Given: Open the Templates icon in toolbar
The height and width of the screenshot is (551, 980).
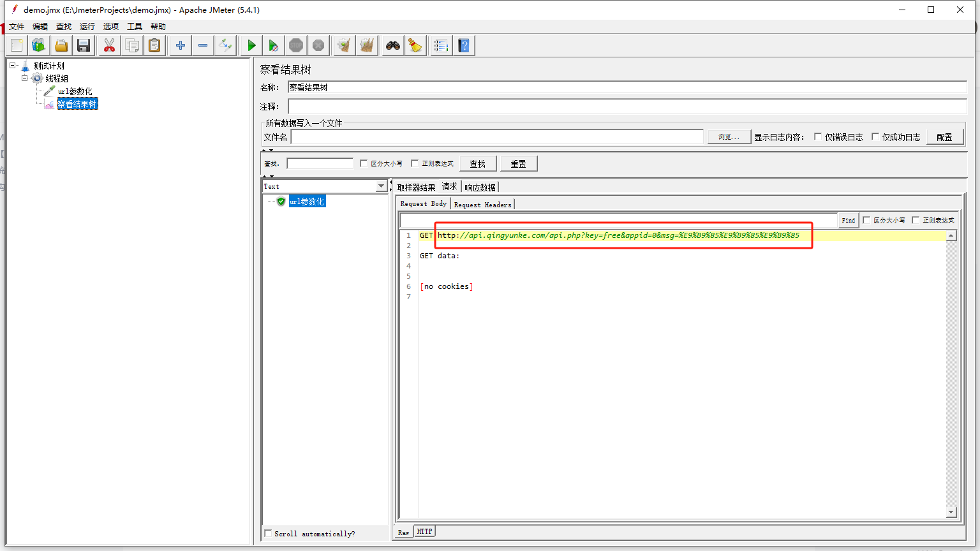Looking at the screenshot, I should click(x=39, y=45).
